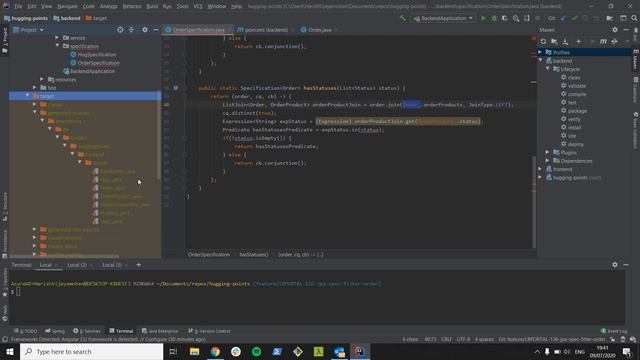Open the File menu
The height and width of the screenshot is (360, 640).
point(18,7)
